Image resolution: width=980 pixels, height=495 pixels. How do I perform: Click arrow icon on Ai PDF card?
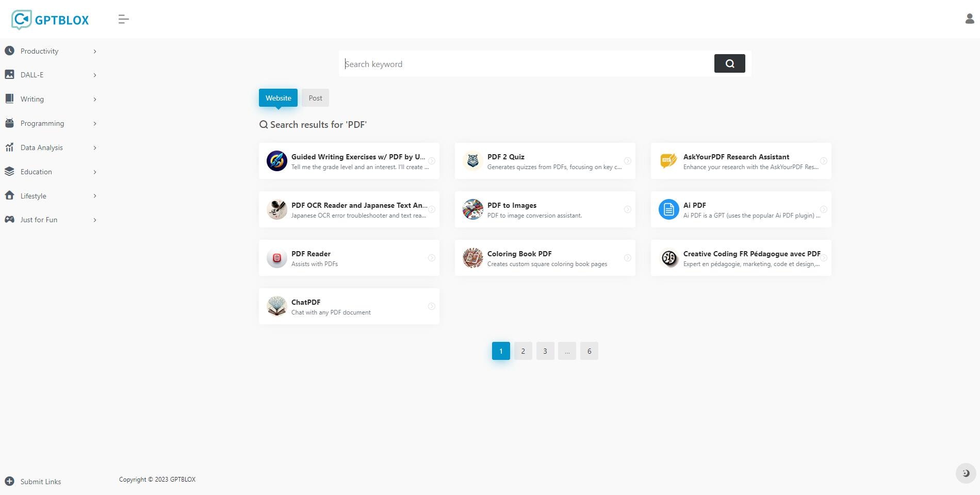click(824, 209)
